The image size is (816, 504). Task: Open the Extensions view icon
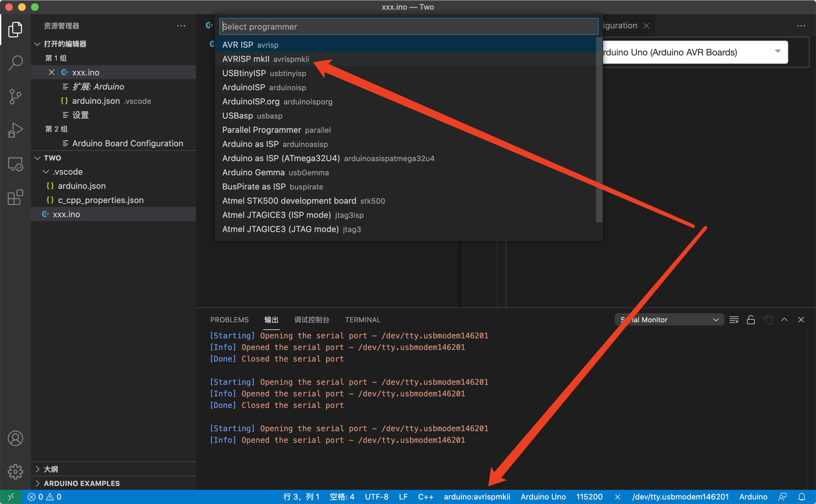(x=15, y=197)
